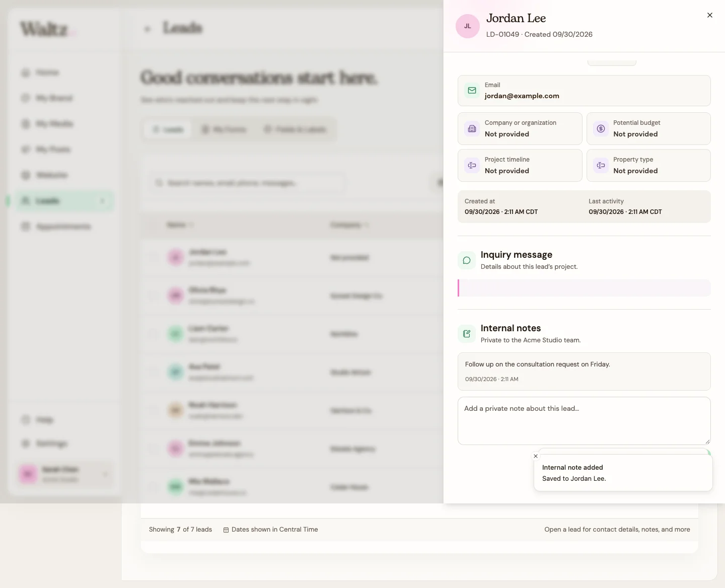Close the Jordan Lee lead panel
This screenshot has width=725, height=588.
pyautogui.click(x=710, y=15)
